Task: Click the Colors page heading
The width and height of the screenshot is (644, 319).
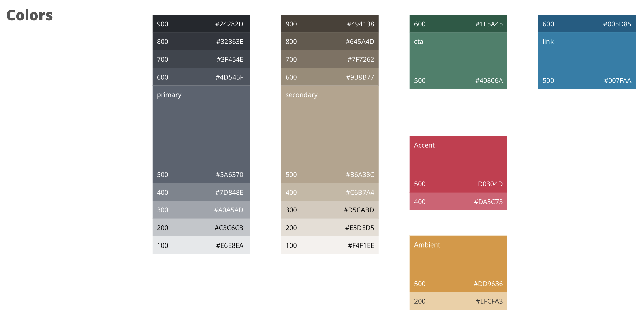Action: tap(30, 15)
